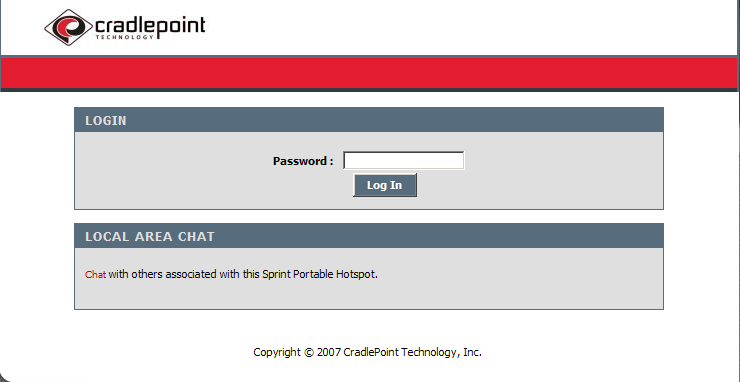
Task: Click the dark stripe under red banner
Action: coord(369,90)
